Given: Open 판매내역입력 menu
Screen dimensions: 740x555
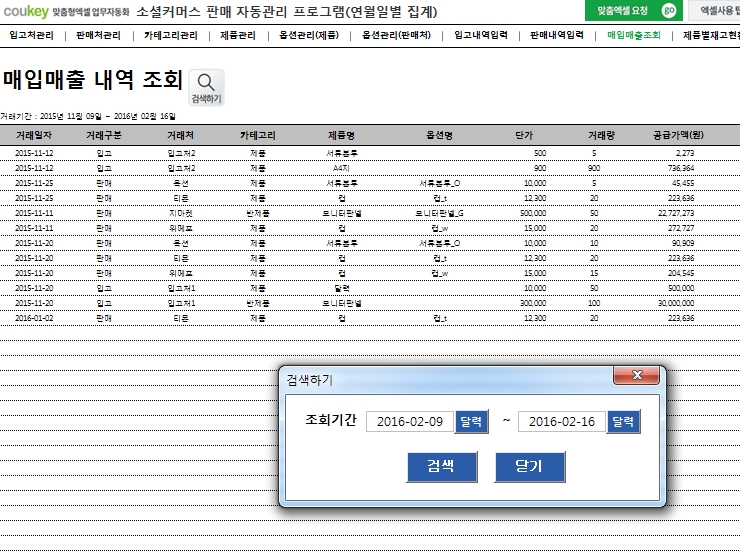Looking at the screenshot, I should click(x=557, y=35).
